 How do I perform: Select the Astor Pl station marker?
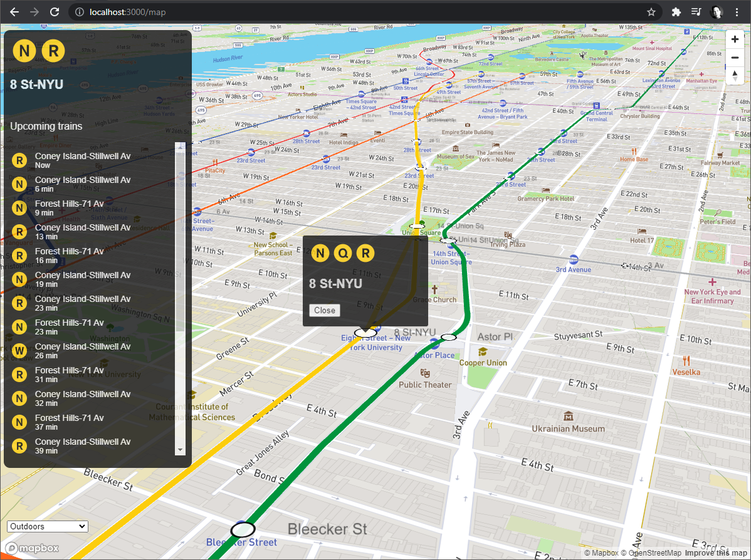click(x=448, y=338)
